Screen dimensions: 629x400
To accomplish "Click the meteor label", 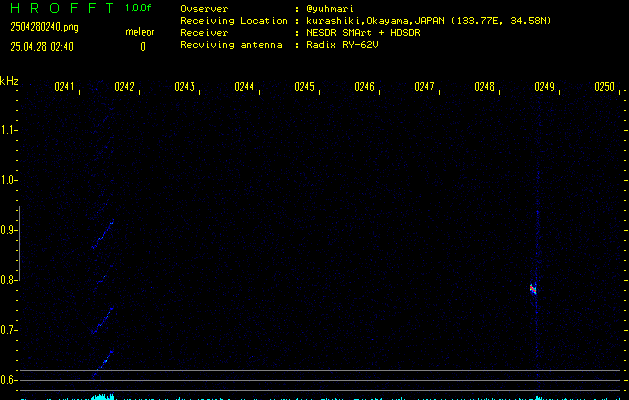I will coord(140,32).
